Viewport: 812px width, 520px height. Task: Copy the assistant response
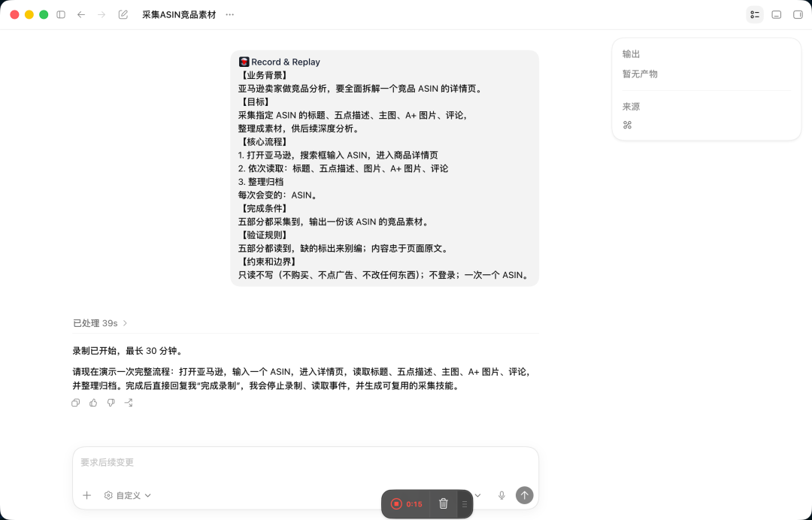tap(76, 403)
